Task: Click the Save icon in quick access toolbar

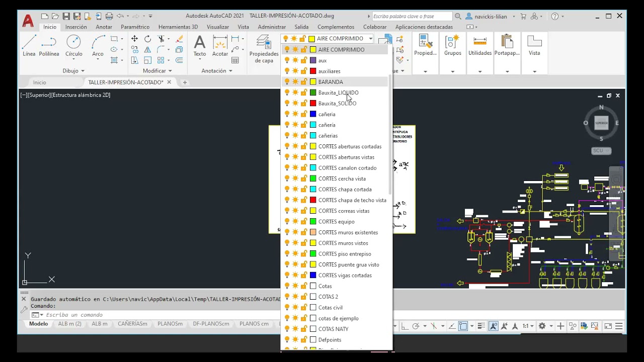Action: pos(66,16)
